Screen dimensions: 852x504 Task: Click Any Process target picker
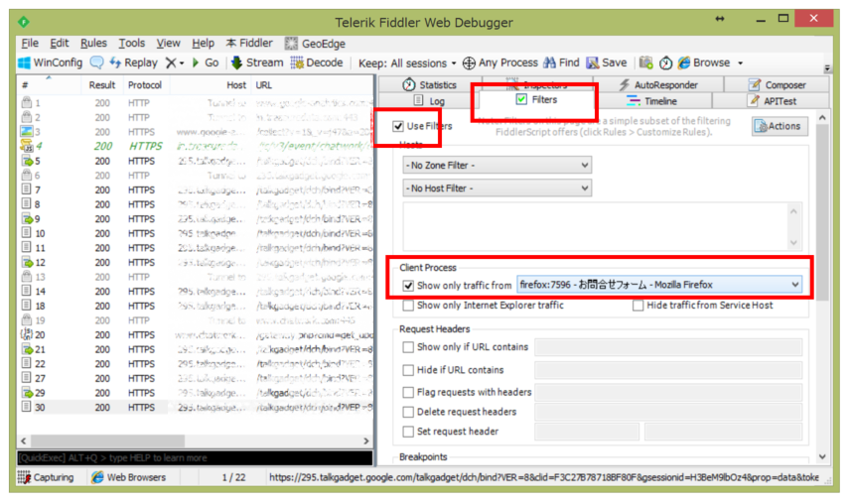[499, 63]
